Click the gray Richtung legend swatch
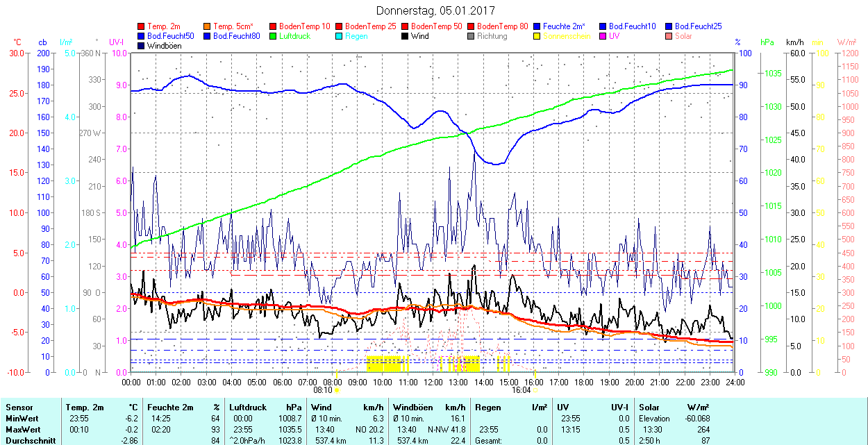This screenshot has height=445, width=868. coord(471,36)
